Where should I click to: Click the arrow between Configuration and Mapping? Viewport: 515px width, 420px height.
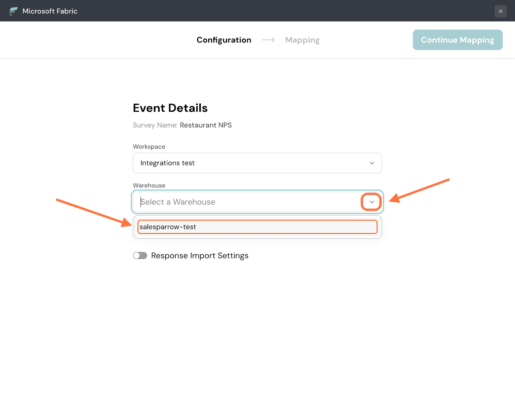[268, 40]
